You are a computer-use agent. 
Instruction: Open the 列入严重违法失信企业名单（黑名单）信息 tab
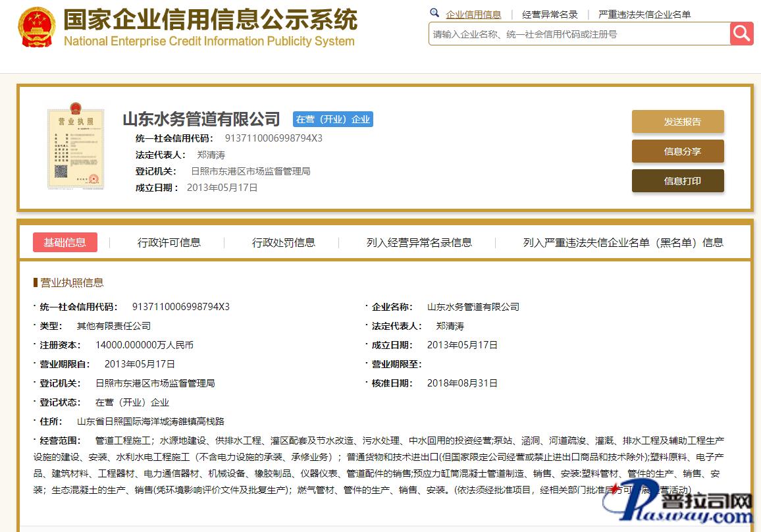tap(623, 242)
